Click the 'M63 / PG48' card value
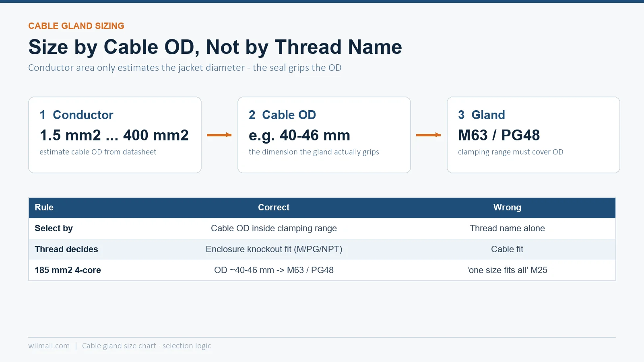 pyautogui.click(x=499, y=136)
